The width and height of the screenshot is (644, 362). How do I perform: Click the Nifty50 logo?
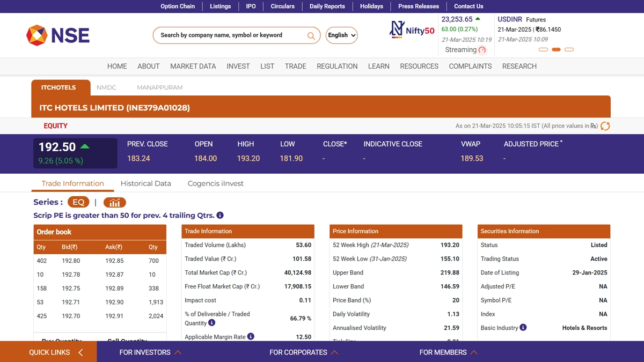[x=412, y=29]
